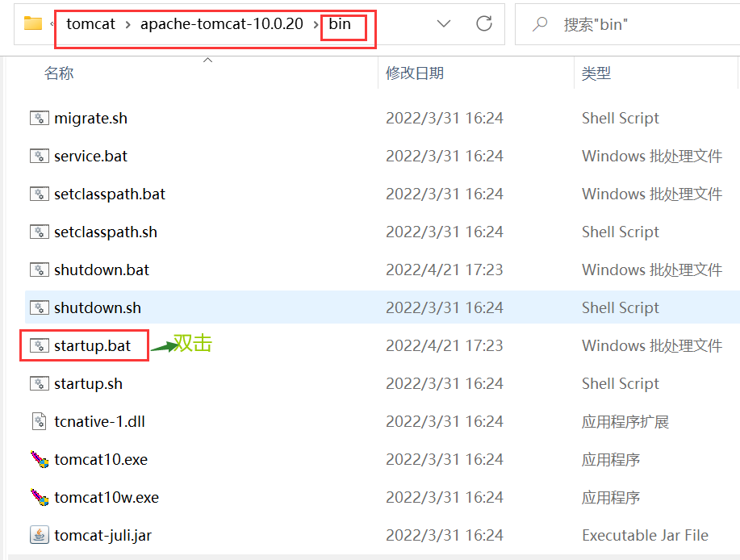Click the setclasspath.bat file icon
Screen dimensions: 740x560
click(40, 194)
